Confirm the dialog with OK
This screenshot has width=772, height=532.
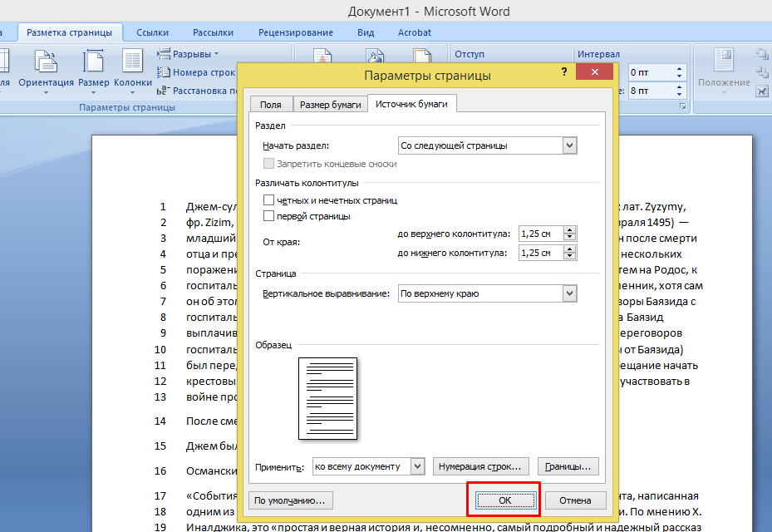tap(505, 500)
